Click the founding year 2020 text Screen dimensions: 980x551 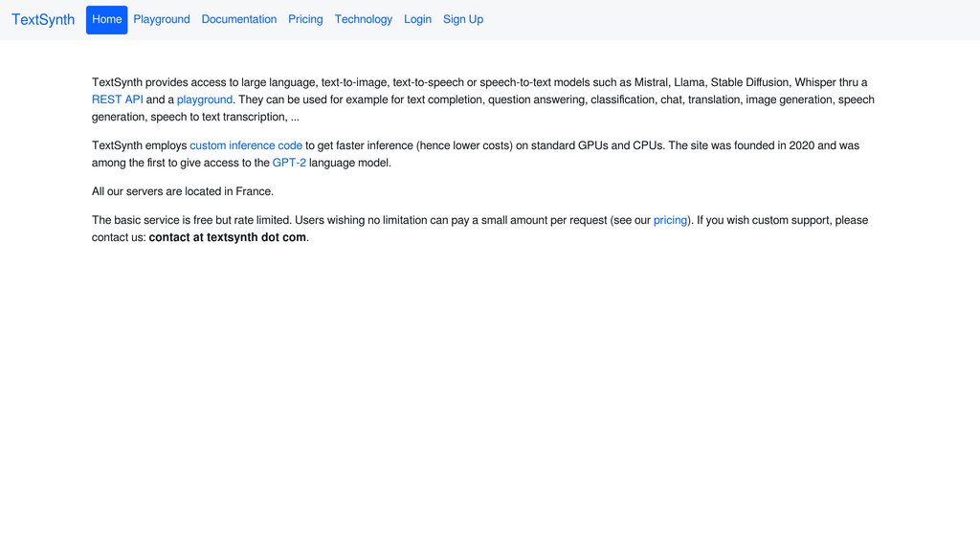[x=803, y=145]
